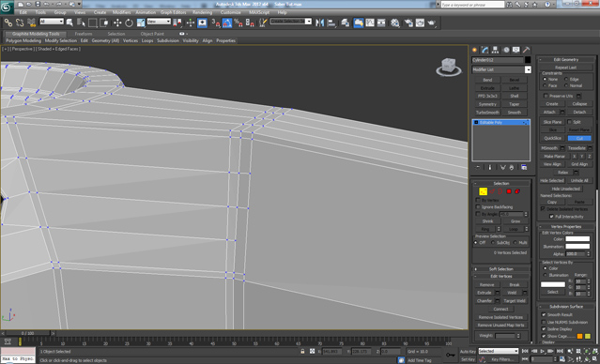Image resolution: width=600 pixels, height=364 pixels.
Task: Click the Chamfer button
Action: click(x=485, y=301)
